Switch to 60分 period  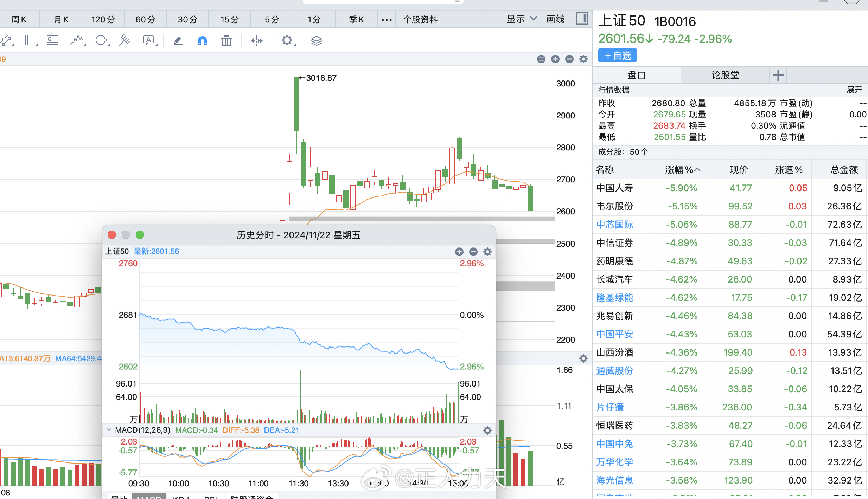(x=145, y=19)
